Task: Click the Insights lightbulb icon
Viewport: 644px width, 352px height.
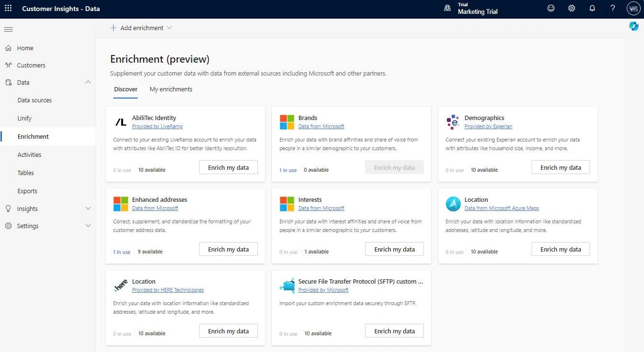Action: (8, 209)
